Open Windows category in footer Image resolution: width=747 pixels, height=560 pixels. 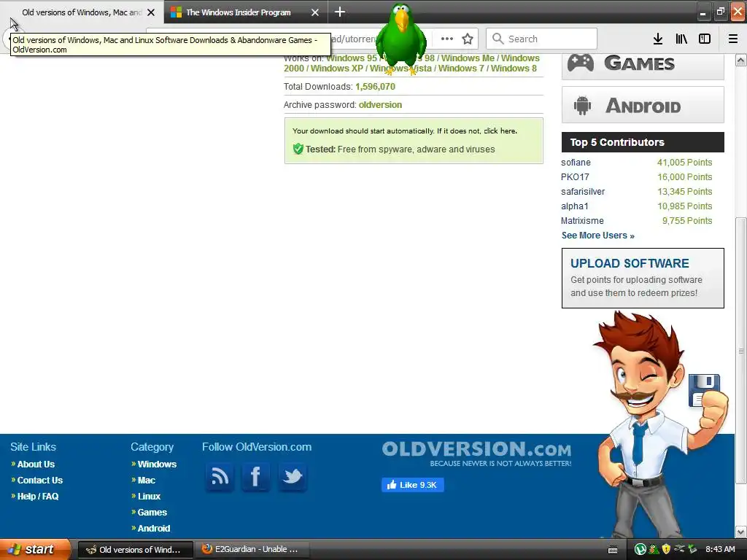tap(157, 464)
